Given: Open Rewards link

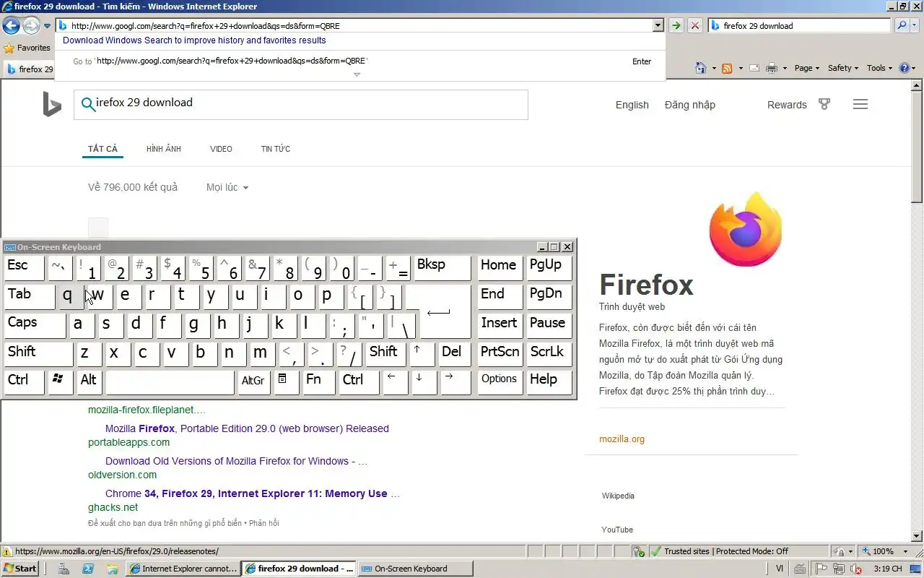Looking at the screenshot, I should coord(786,105).
